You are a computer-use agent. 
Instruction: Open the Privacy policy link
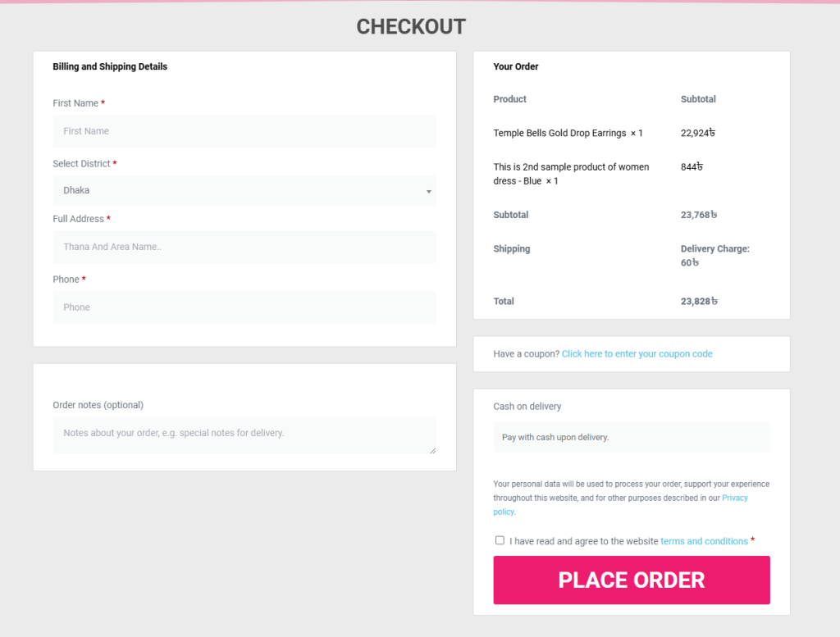(x=734, y=498)
